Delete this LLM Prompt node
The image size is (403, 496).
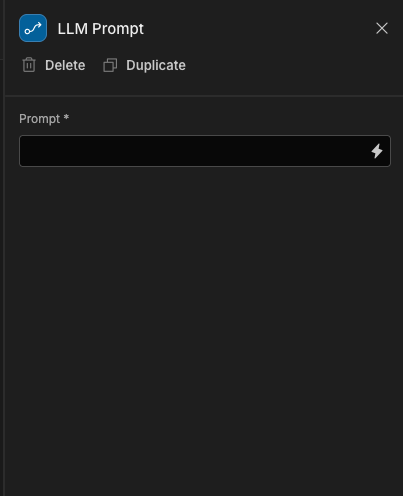[54, 65]
